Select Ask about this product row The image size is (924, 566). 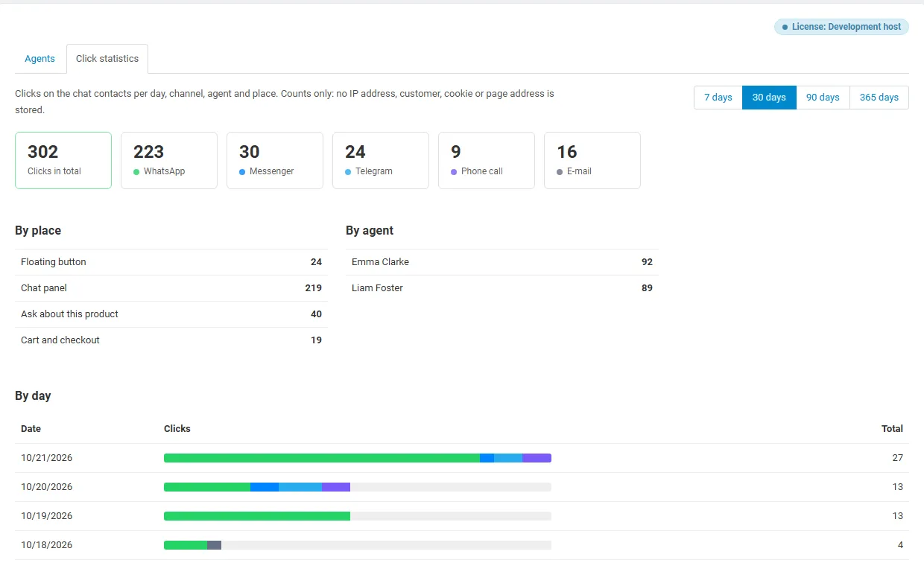[x=171, y=314]
